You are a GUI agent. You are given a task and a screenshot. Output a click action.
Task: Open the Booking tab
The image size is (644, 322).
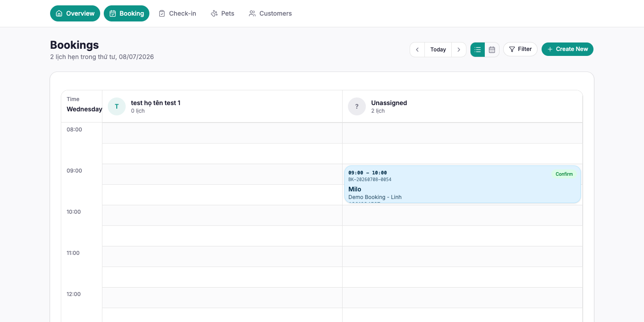pos(127,13)
